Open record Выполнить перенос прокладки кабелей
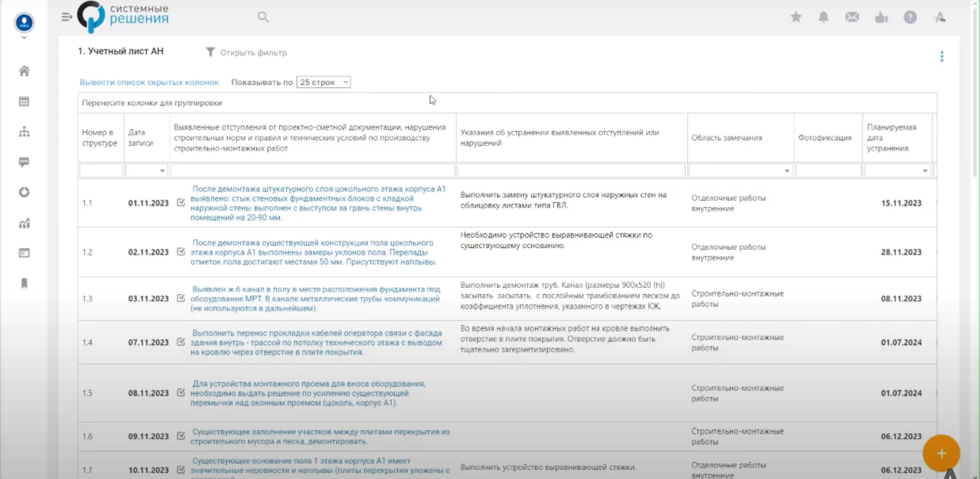Viewport: 980px width, 479px height. coord(316,342)
